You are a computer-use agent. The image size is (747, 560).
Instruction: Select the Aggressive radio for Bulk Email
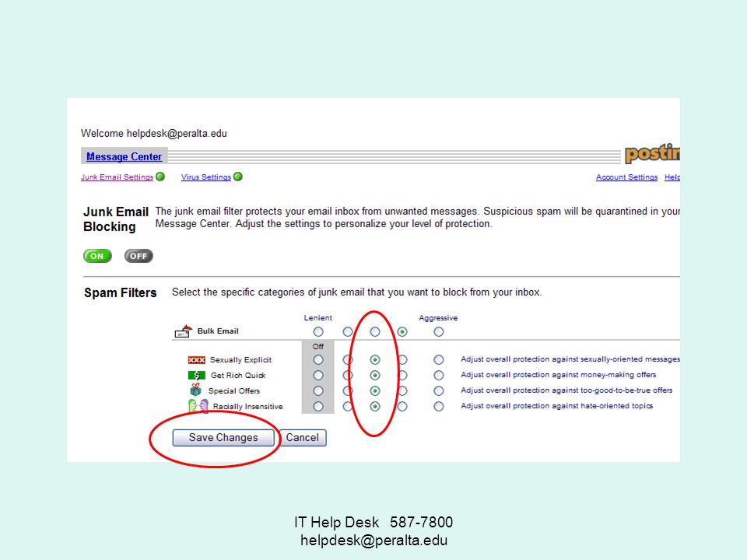(x=439, y=331)
